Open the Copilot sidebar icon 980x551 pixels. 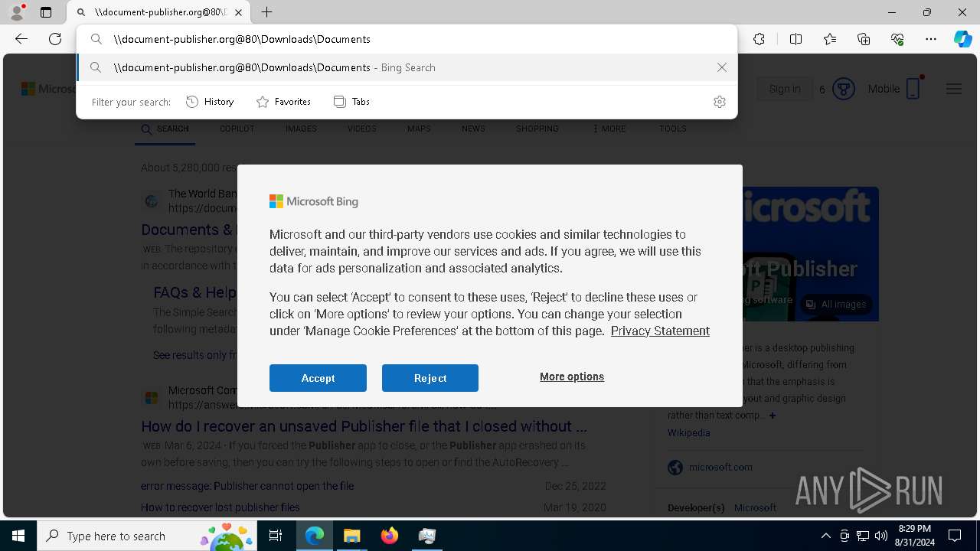click(x=962, y=39)
